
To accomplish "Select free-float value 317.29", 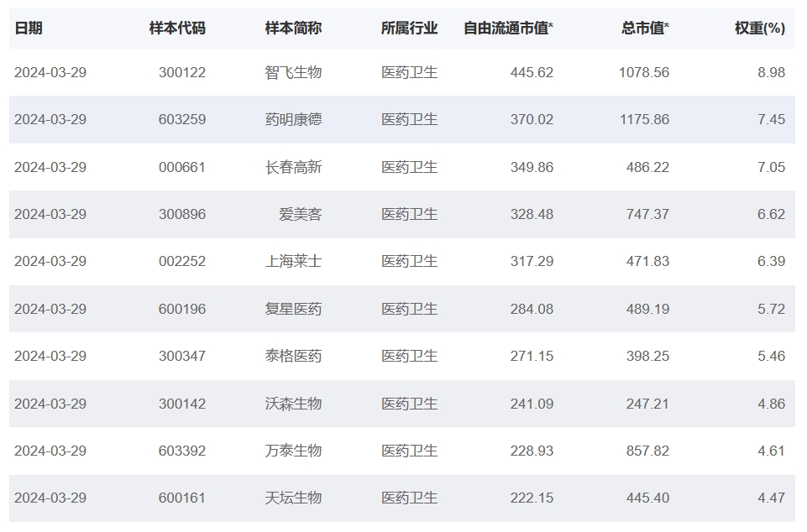I will click(x=532, y=261).
